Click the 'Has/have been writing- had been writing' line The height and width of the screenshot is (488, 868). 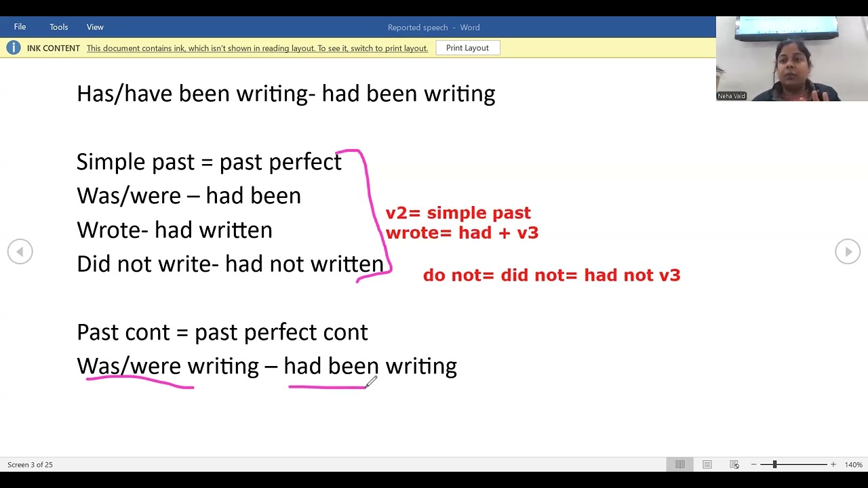click(285, 94)
